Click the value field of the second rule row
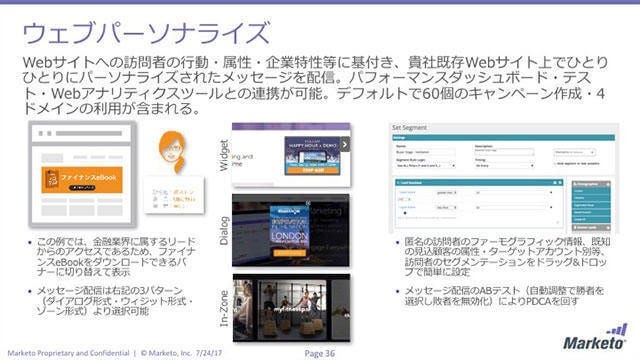640x360 pixels. [510, 207]
